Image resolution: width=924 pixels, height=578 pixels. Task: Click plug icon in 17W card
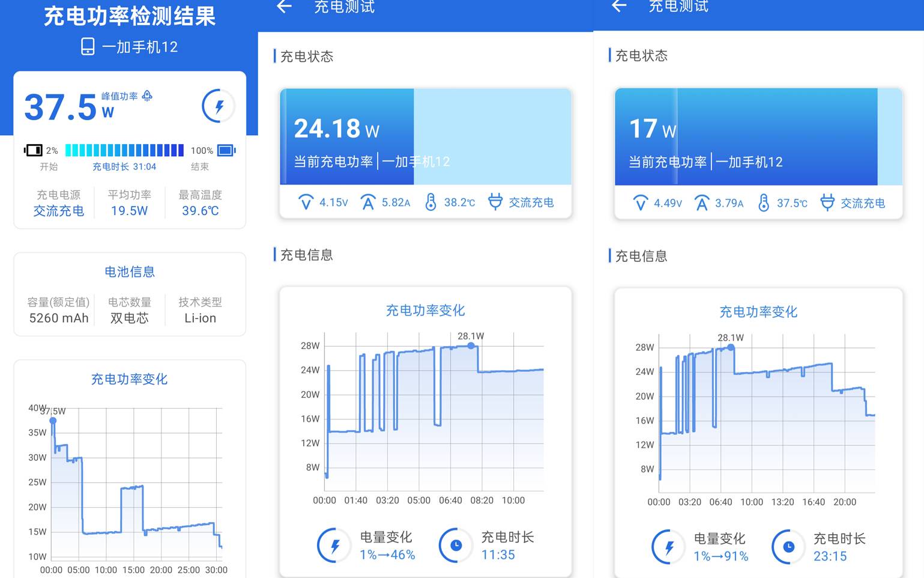[827, 202]
